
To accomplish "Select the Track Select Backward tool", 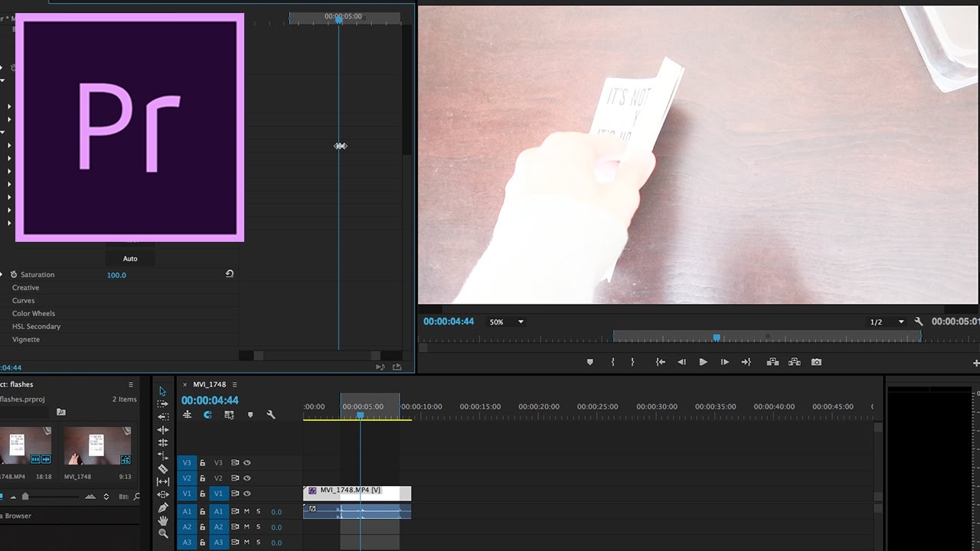I will [x=163, y=416].
